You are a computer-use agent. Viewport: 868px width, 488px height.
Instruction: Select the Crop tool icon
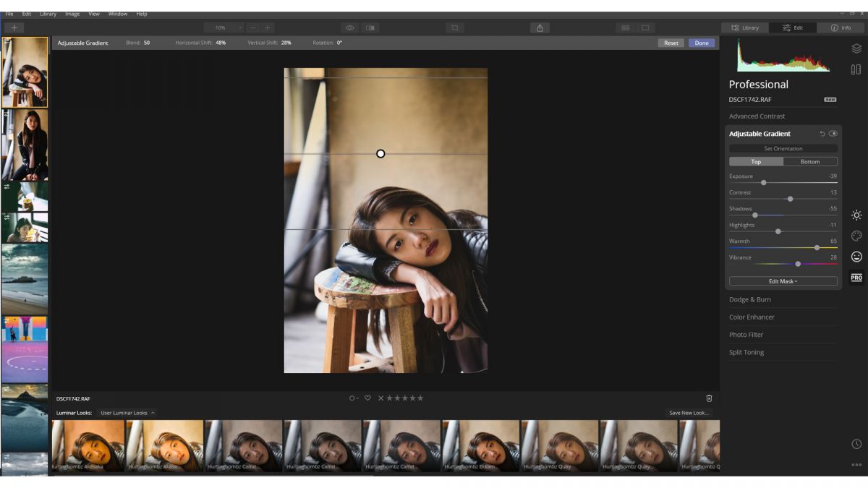455,27
